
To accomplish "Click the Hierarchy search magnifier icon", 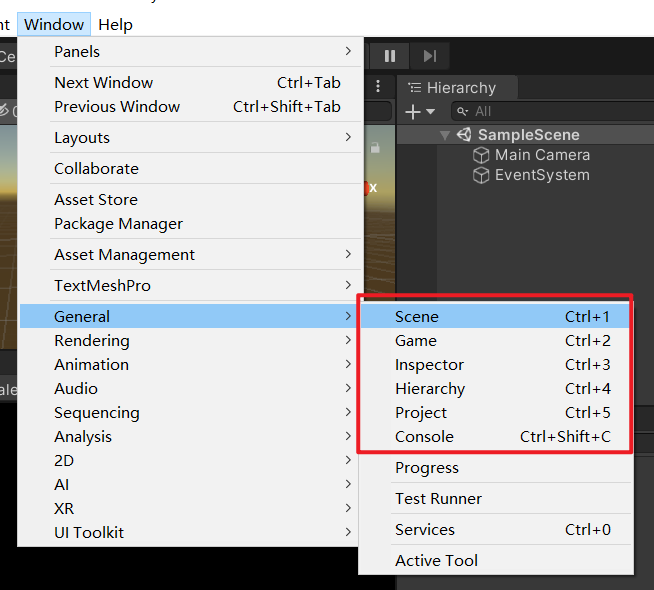I will tap(462, 111).
